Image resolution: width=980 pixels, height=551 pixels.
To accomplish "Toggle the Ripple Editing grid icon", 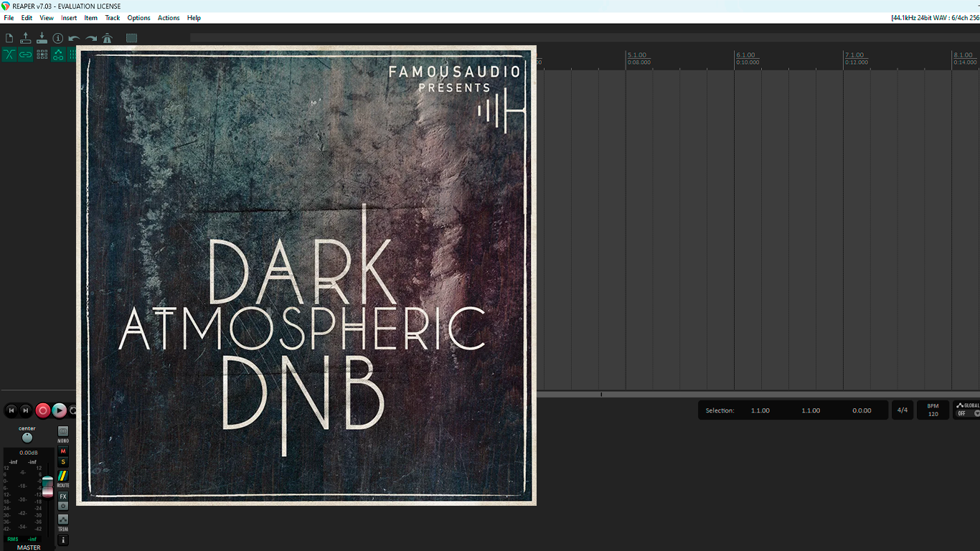I will click(42, 55).
